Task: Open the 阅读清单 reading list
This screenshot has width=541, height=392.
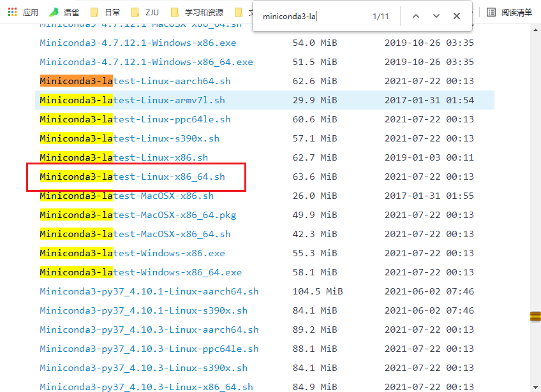Action: 509,12
